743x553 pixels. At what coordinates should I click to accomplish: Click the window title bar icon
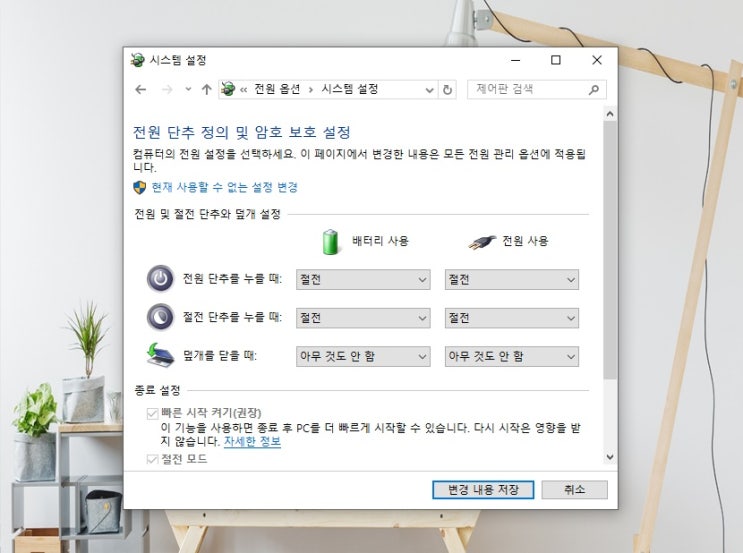click(x=137, y=60)
